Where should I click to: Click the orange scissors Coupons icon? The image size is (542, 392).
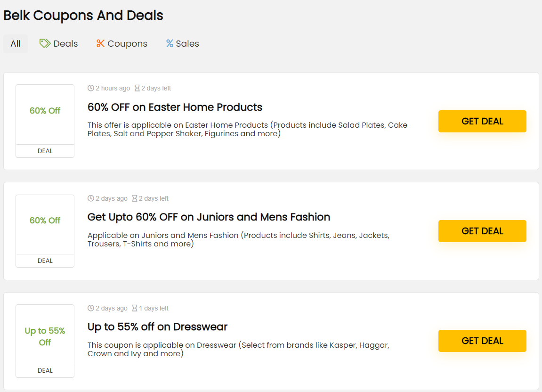pyautogui.click(x=100, y=44)
